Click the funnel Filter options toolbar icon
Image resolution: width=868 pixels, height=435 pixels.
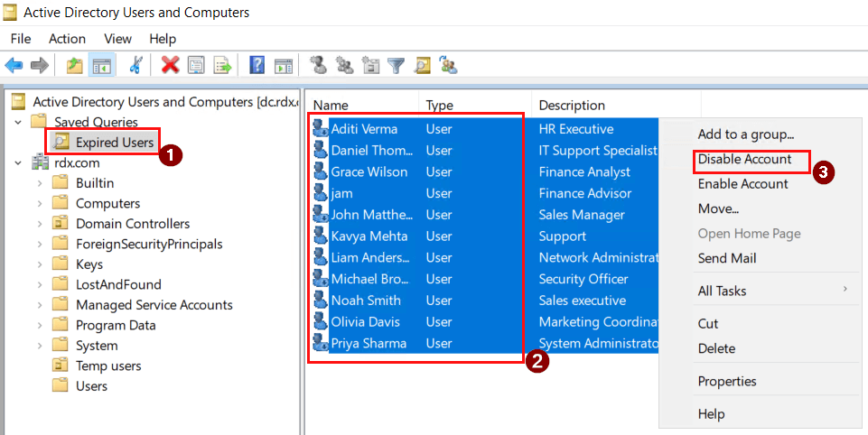(x=396, y=67)
